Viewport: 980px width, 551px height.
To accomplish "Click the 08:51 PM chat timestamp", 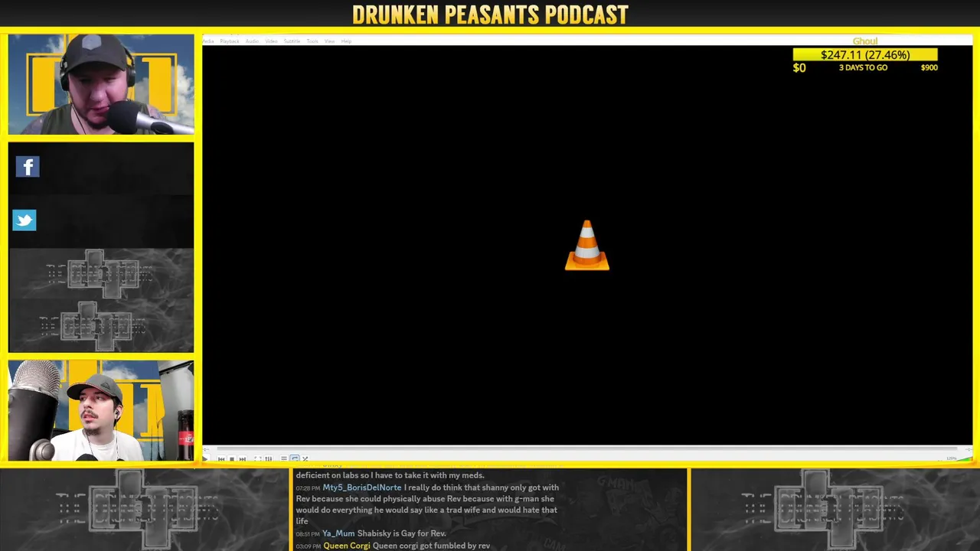I will click(x=308, y=534).
